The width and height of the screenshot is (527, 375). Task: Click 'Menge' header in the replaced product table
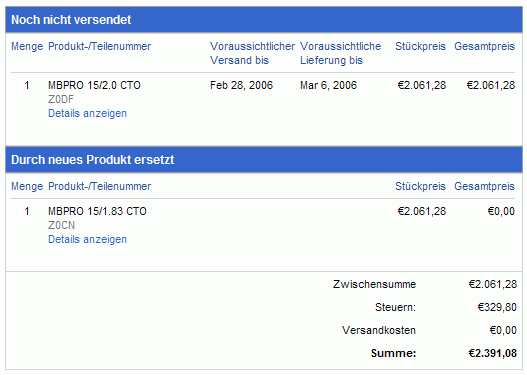27,186
